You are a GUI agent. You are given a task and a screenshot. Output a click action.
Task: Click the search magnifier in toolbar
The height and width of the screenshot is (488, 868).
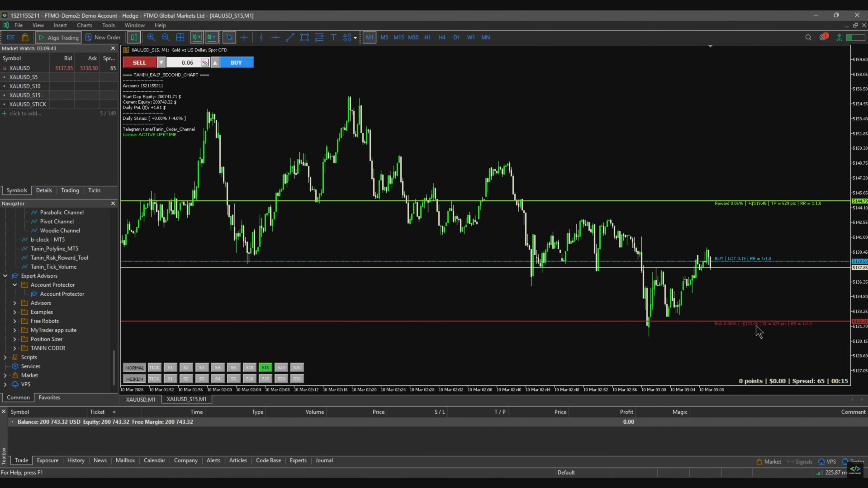(808, 38)
